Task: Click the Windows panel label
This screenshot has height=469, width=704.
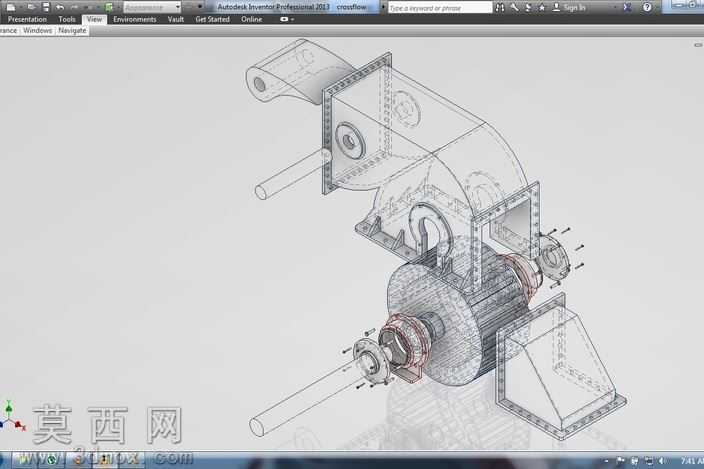Action: click(x=38, y=31)
